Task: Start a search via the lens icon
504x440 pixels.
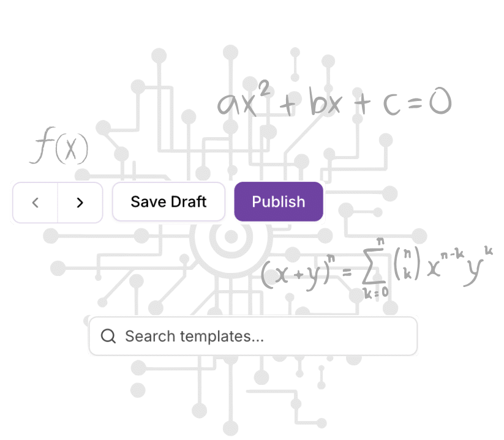Action: [108, 336]
